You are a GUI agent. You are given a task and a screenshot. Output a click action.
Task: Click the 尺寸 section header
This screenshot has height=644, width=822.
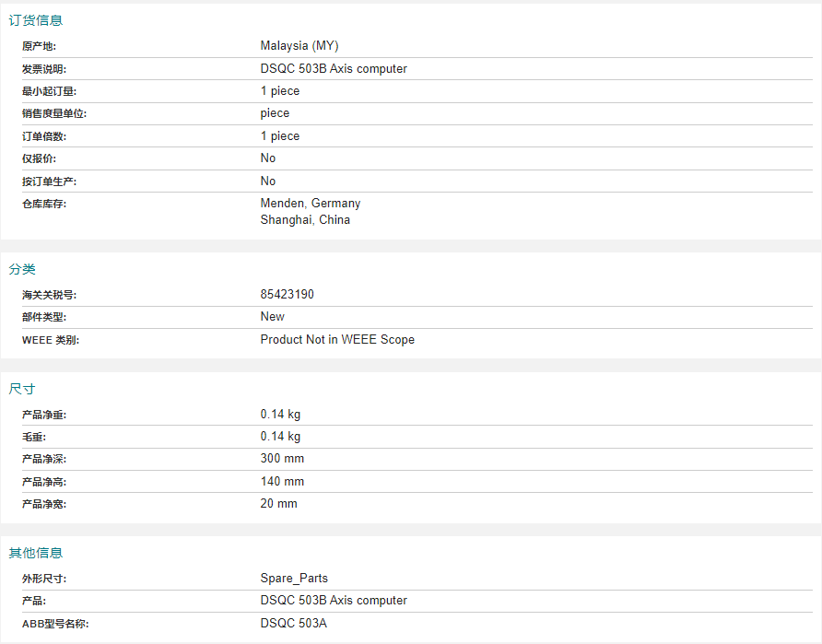pos(22,389)
